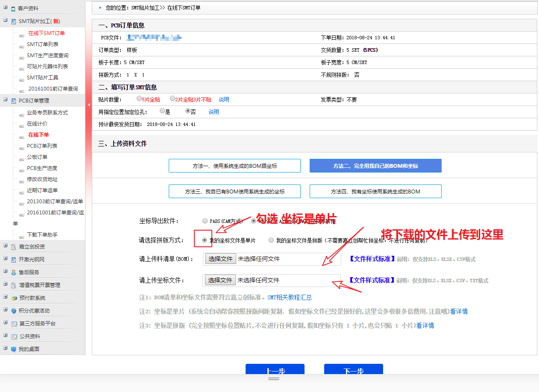The height and width of the screenshot is (392, 539).
Task: Click the 客户资料 sidebar icon
Action: 14,9
